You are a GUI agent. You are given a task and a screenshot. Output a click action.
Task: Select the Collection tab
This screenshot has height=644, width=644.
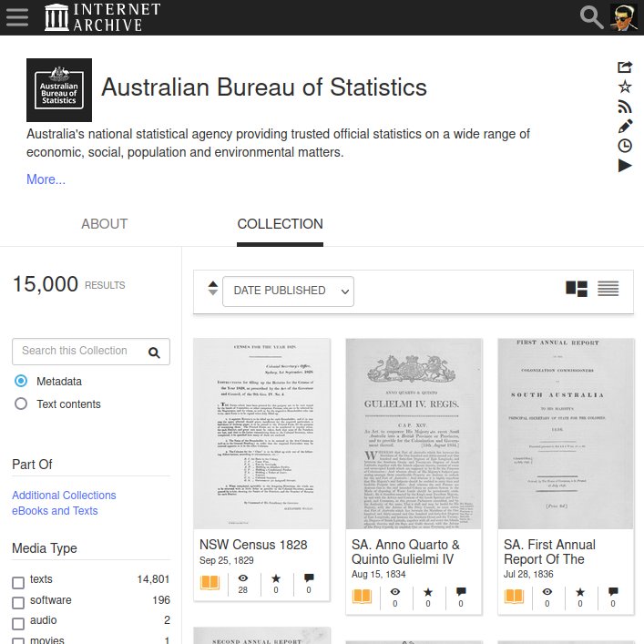point(281,224)
